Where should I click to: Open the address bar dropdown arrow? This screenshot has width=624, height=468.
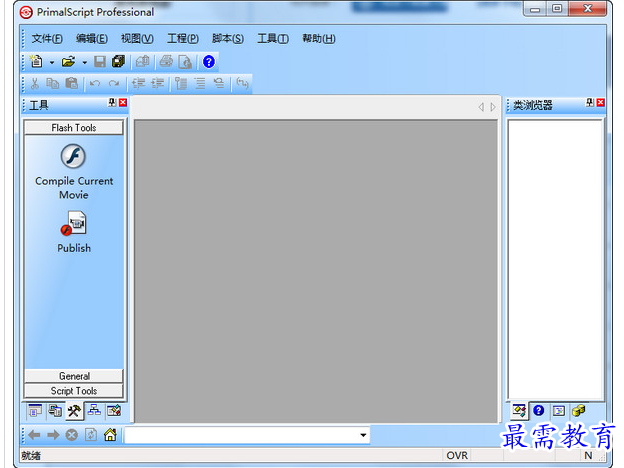click(363, 435)
